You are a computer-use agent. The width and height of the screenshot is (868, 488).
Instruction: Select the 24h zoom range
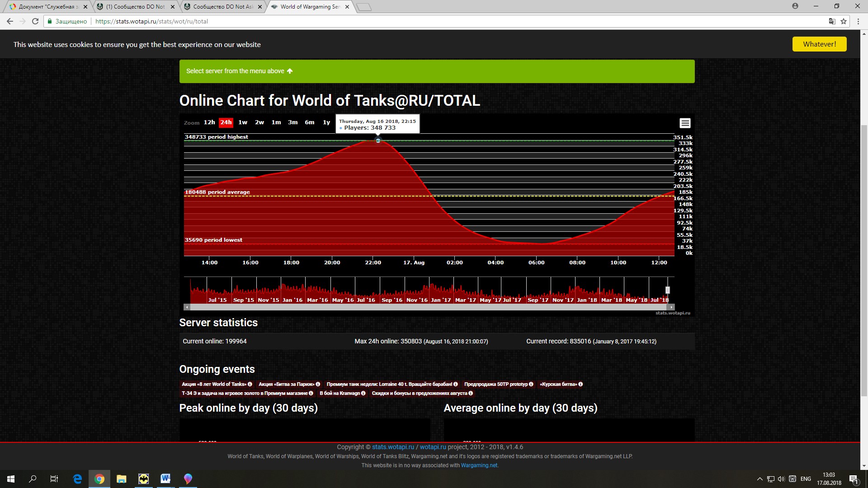pyautogui.click(x=226, y=122)
